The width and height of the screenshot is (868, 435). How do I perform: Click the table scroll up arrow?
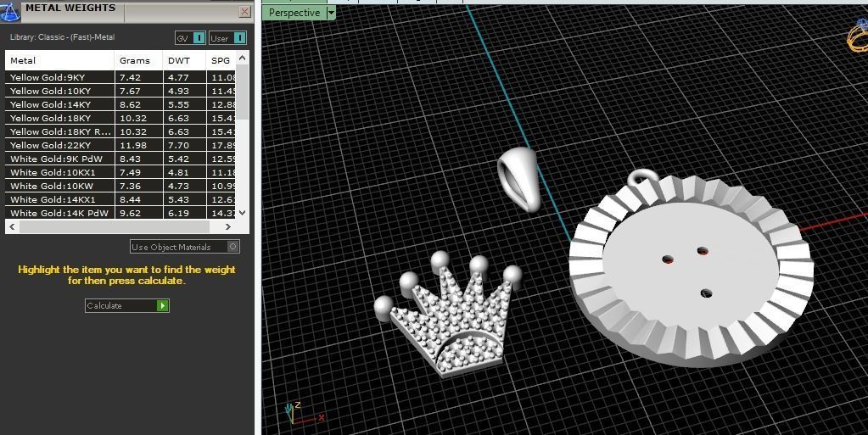point(242,58)
